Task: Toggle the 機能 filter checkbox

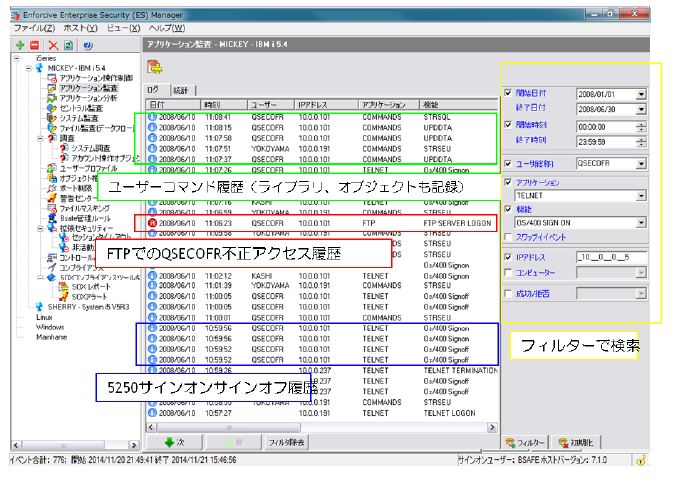Action: tap(508, 209)
